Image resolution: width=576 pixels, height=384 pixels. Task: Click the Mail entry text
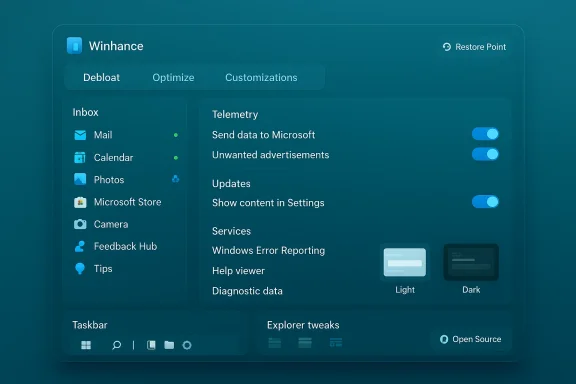coord(103,135)
